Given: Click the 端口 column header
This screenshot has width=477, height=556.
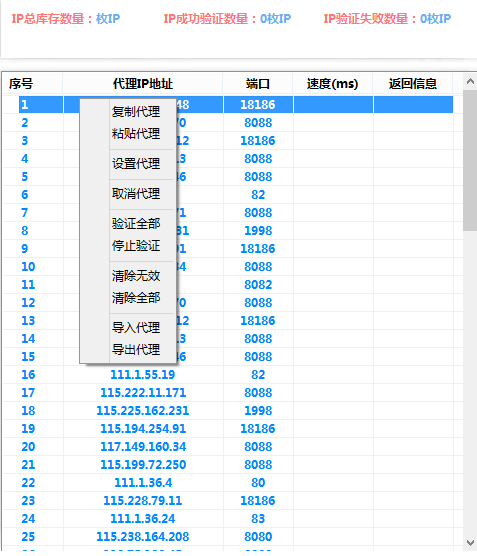Looking at the screenshot, I should click(258, 84).
